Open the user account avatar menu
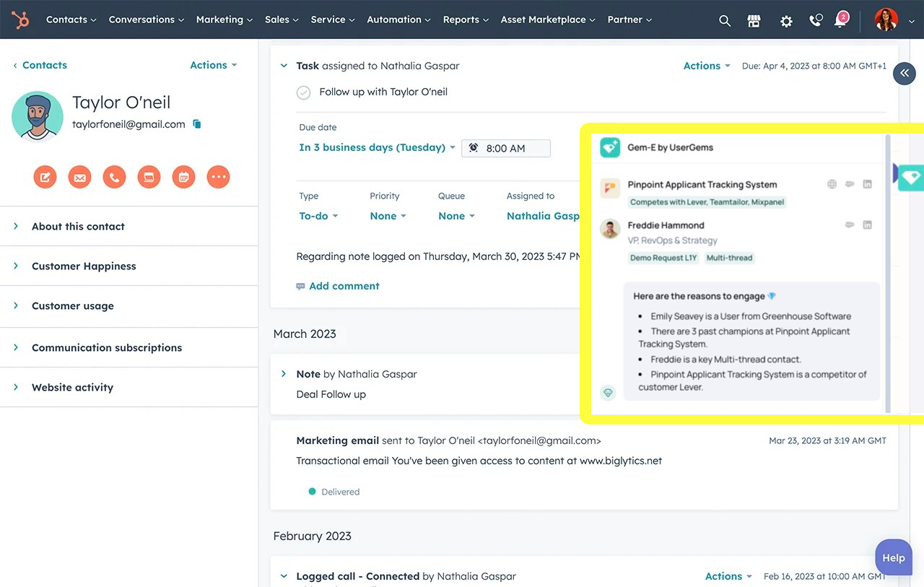This screenshot has height=587, width=924. tap(886, 20)
